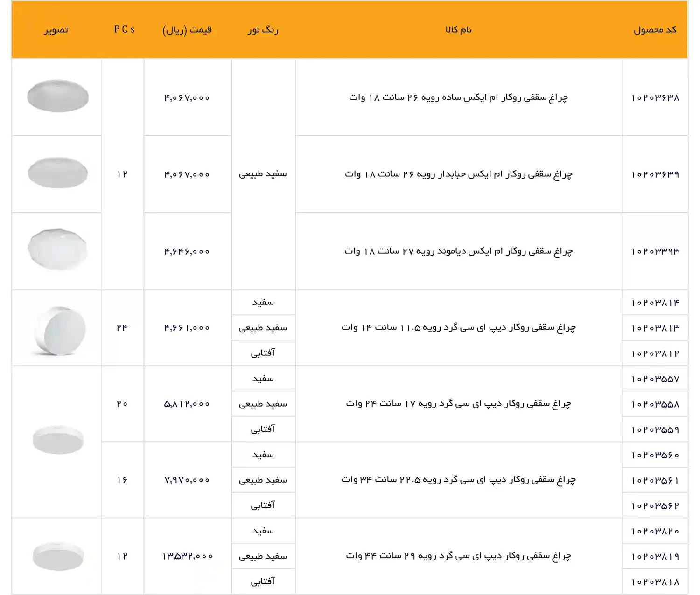
Task: Click product code ۱۰۲۰۳۸۱۸
Action: 655,581
